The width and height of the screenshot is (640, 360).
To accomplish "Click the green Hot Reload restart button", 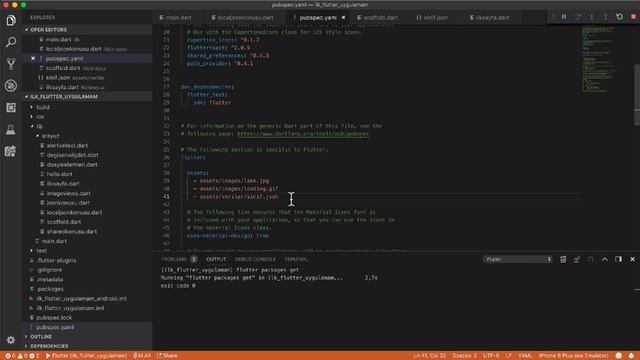I will point(619,17).
